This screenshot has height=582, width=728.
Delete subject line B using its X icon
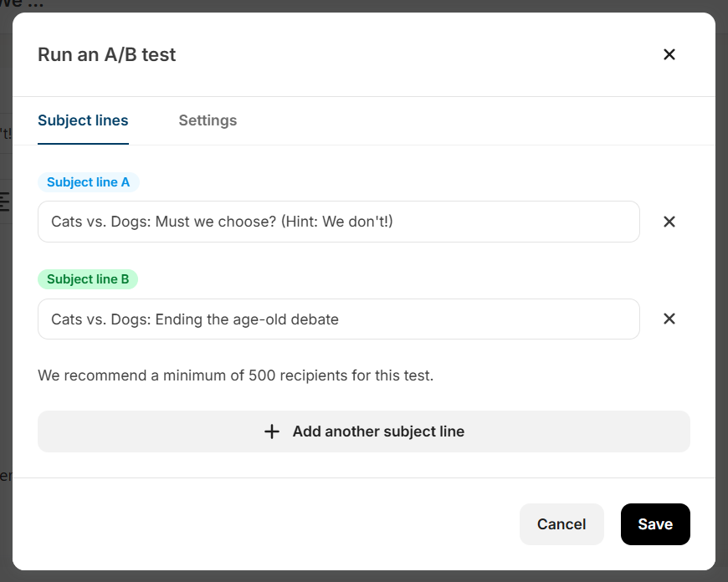coord(669,319)
